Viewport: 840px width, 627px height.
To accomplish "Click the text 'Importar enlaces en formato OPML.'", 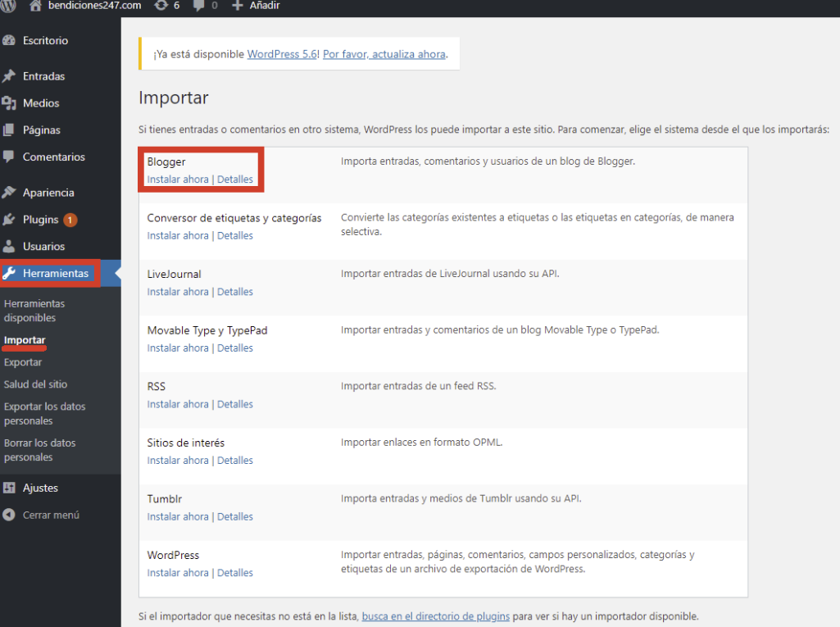I will (x=421, y=442).
